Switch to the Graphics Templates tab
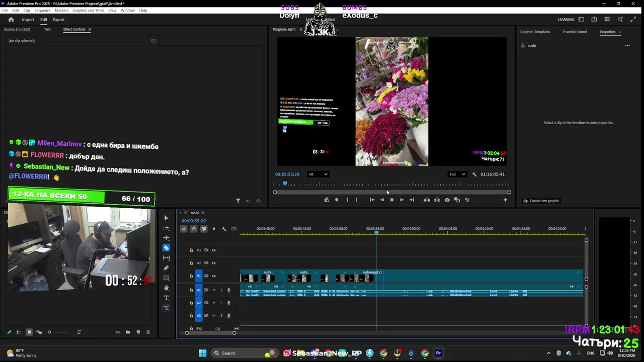 click(535, 32)
